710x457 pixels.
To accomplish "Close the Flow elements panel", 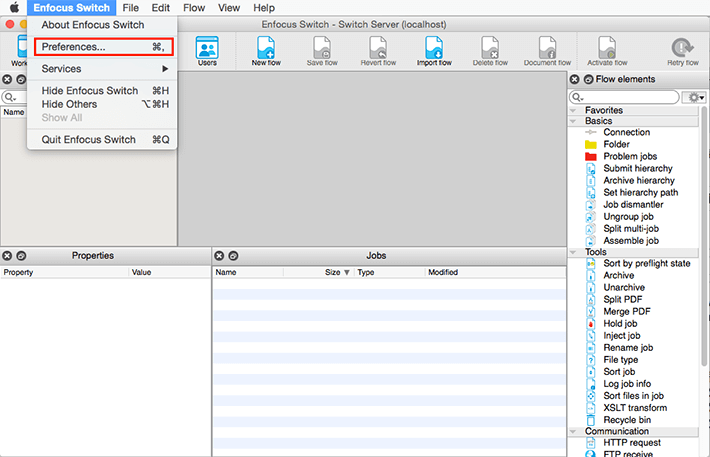I will click(x=574, y=79).
